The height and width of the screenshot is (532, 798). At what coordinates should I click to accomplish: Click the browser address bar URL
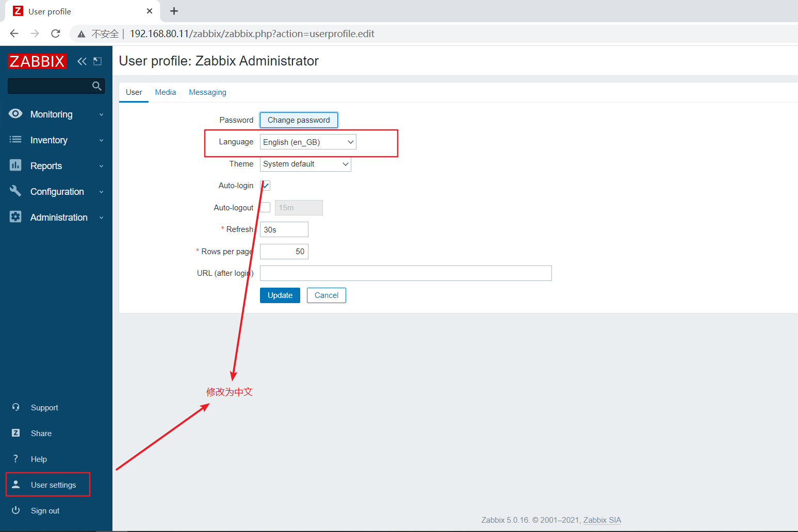click(x=252, y=34)
